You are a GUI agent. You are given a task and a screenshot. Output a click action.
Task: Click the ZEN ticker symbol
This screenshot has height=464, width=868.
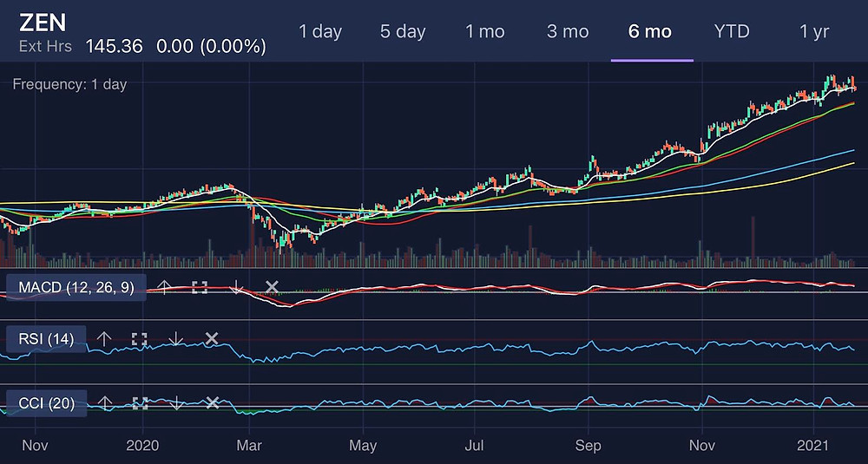coord(43,23)
